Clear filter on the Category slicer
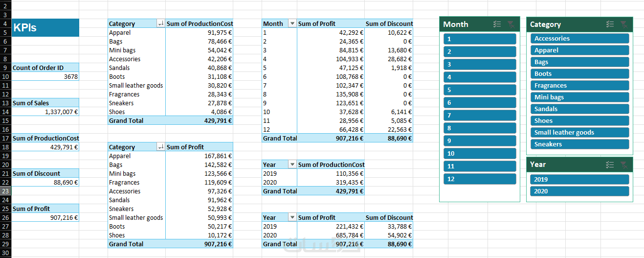This screenshot has width=644, height=258. 623,24
